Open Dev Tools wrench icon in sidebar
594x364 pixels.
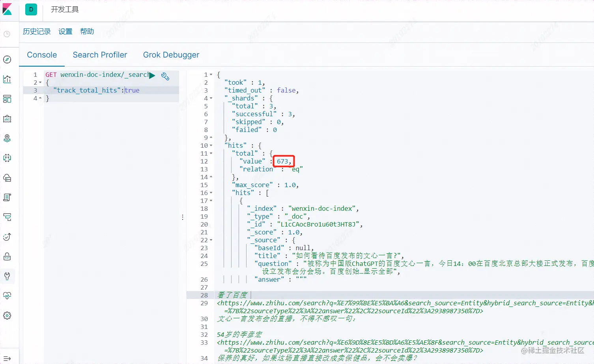pyautogui.click(x=7, y=276)
